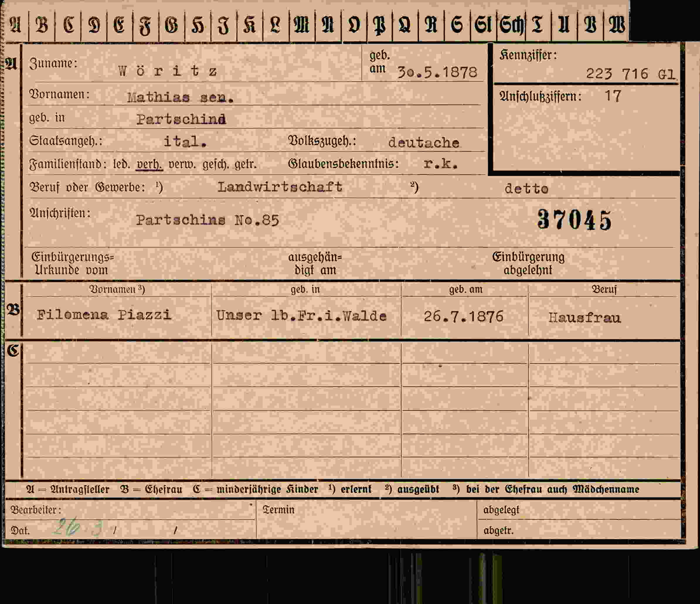
Task: Click the 'Volkszugeh.:' label
Action: point(322,141)
